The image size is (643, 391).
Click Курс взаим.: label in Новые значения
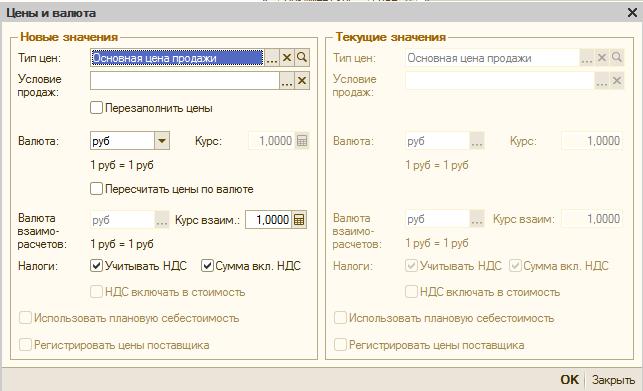tap(207, 220)
